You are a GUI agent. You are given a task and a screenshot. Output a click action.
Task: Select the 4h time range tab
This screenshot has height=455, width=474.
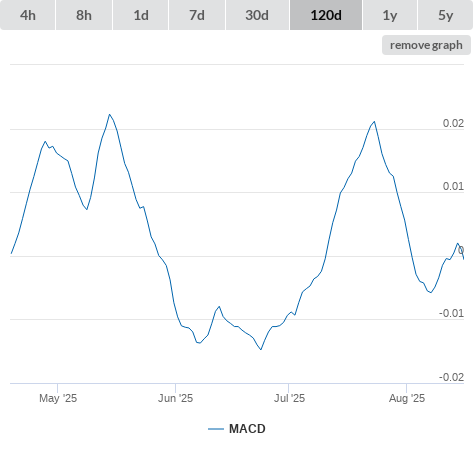28,15
